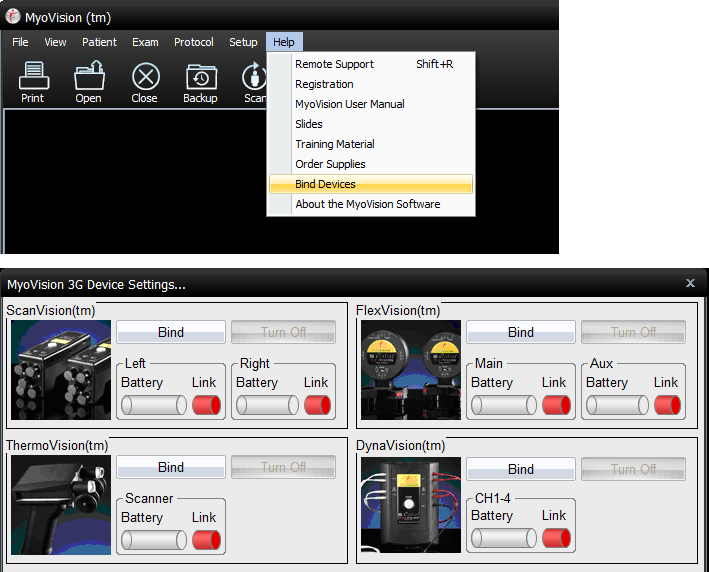Click the DynaVision(tm) group label
The image size is (709, 572).
[x=401, y=445]
